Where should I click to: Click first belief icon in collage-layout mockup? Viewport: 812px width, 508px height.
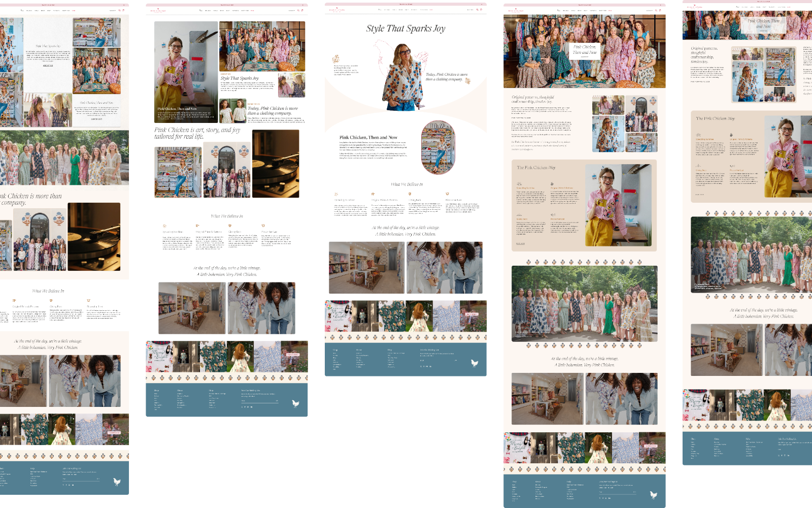(164, 226)
